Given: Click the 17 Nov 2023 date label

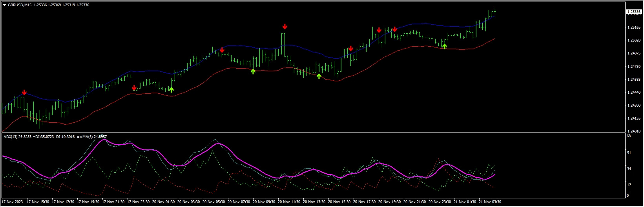Looking at the screenshot, I should (13, 202).
